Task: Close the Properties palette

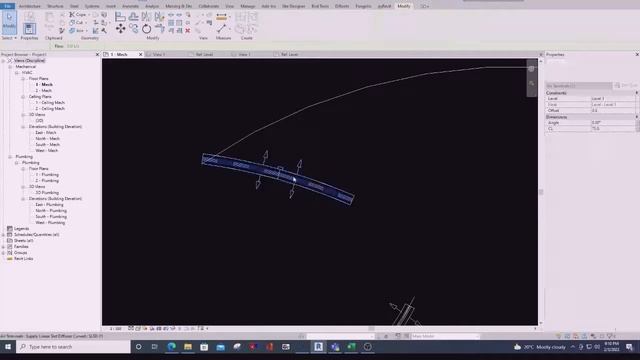Action: click(637, 54)
